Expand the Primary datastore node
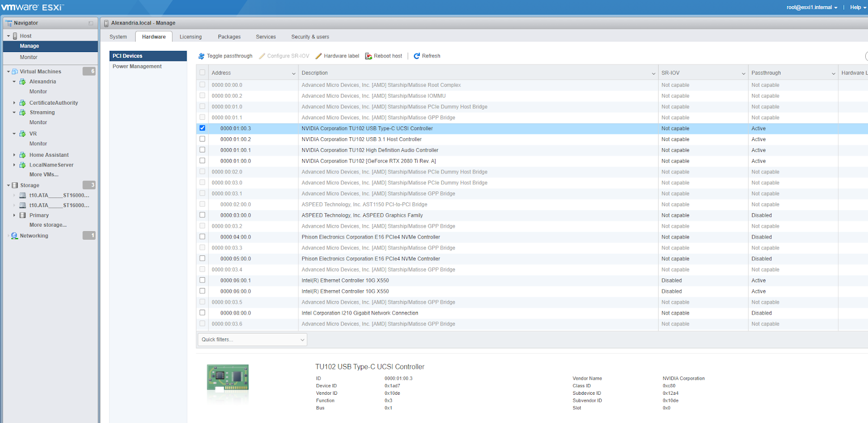The width and height of the screenshot is (868, 423). [x=14, y=215]
